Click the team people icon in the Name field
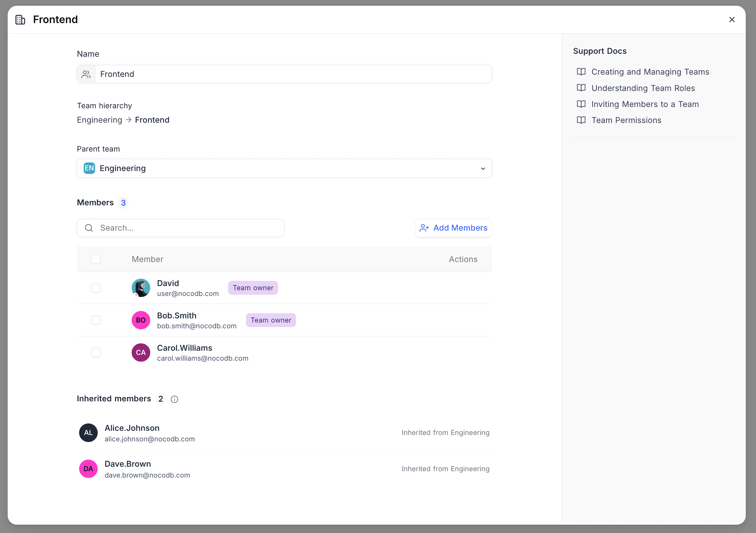The image size is (756, 533). (86, 74)
